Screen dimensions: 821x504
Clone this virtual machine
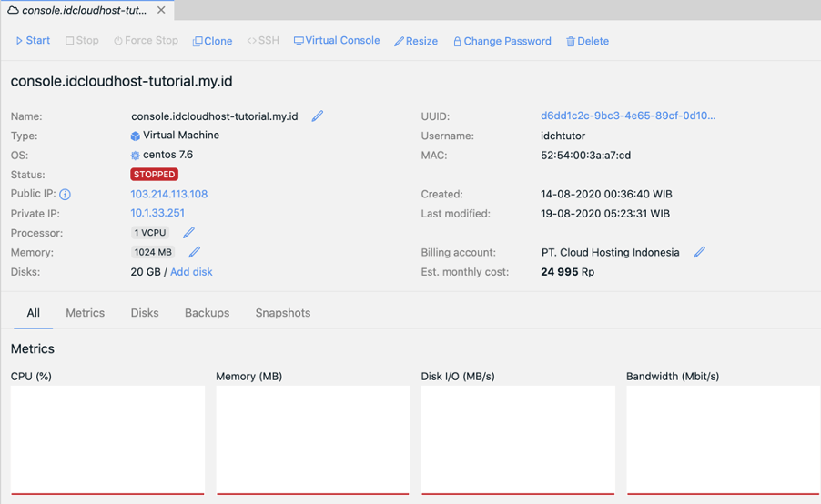[x=213, y=41]
